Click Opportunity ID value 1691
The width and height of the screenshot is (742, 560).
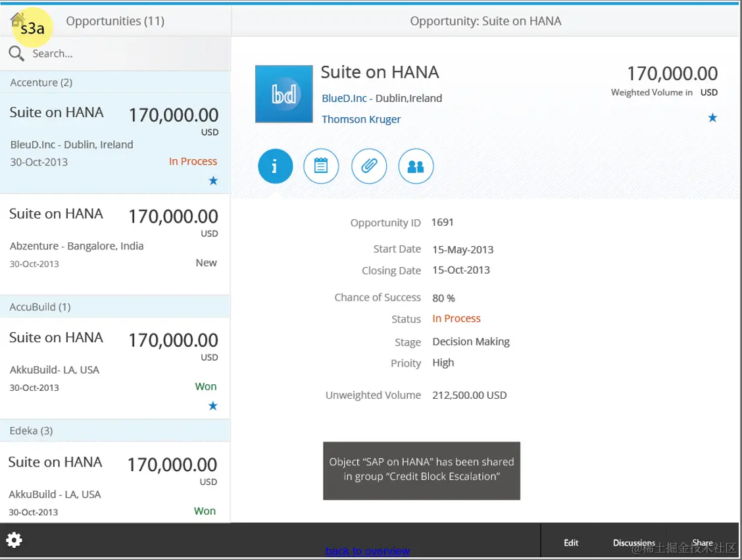click(443, 222)
